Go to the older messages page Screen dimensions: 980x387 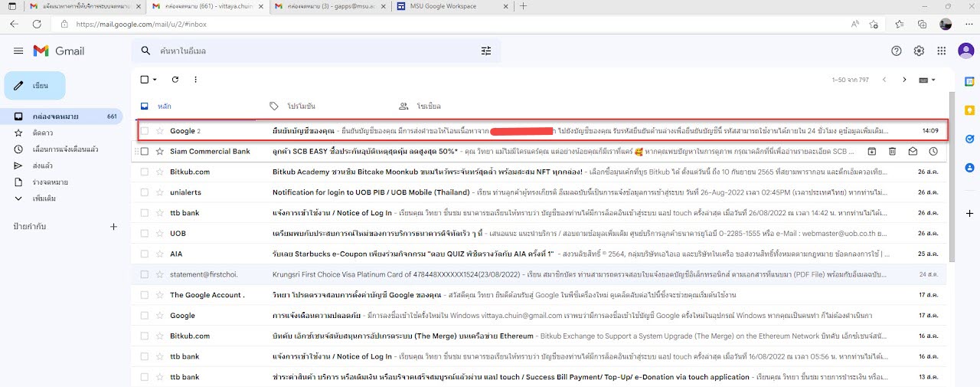coord(904,80)
